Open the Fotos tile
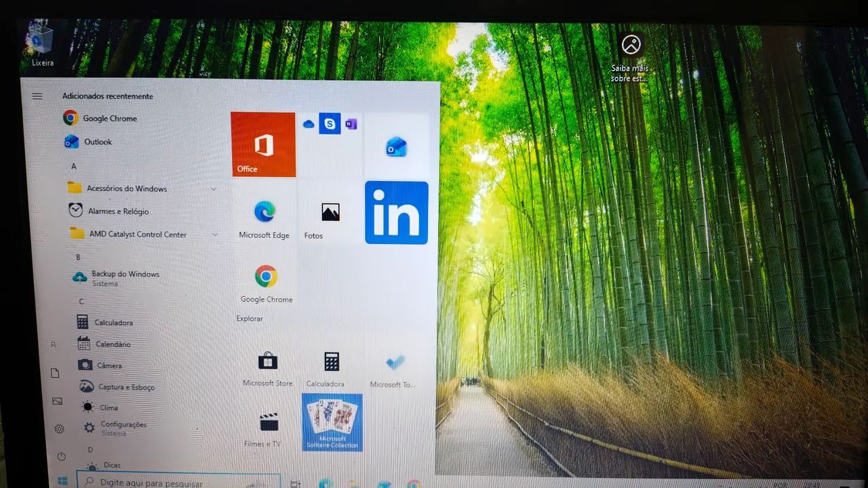 coord(330,212)
